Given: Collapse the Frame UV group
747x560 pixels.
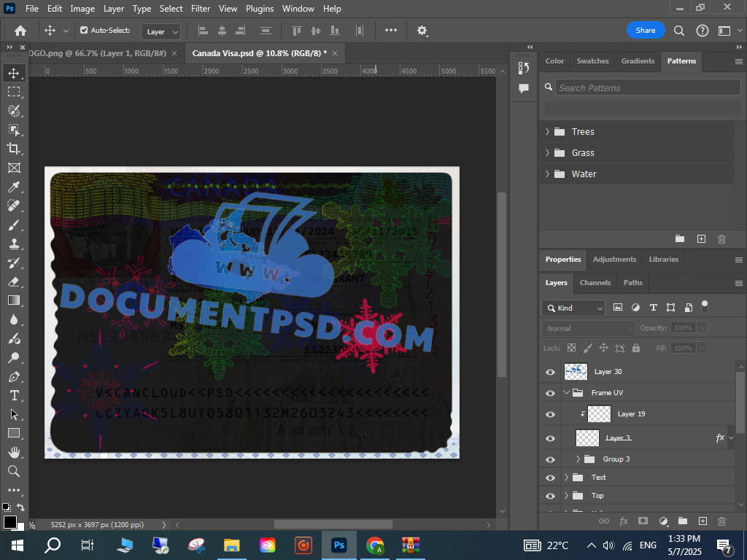Looking at the screenshot, I should click(x=566, y=393).
